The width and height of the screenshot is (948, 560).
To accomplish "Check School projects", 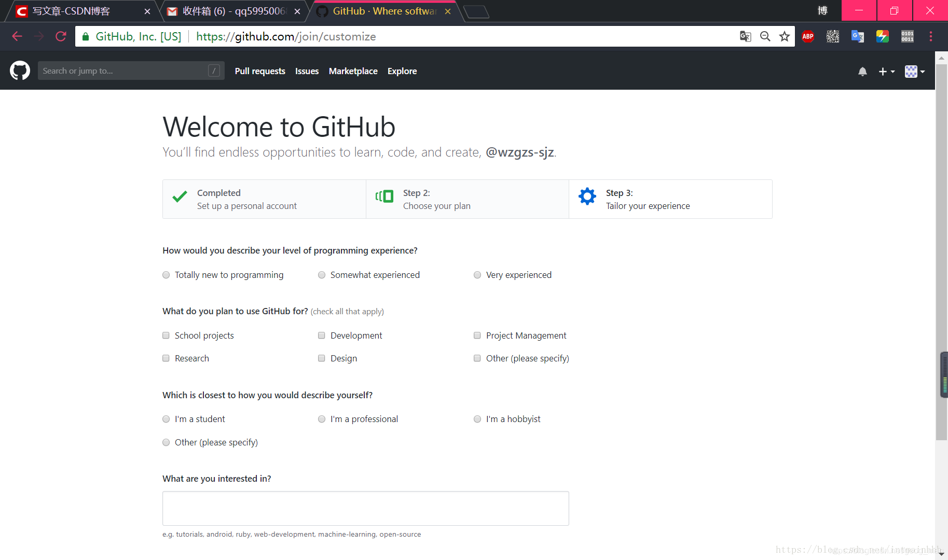I will (166, 335).
